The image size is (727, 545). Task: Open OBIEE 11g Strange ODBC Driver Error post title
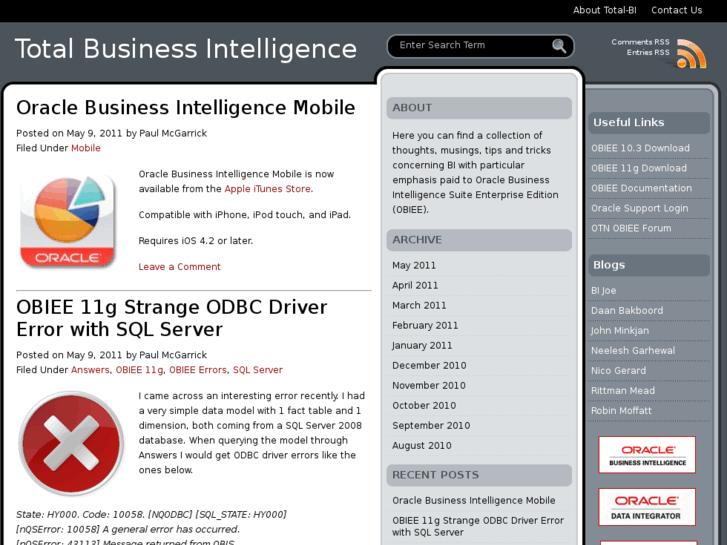pos(172,318)
